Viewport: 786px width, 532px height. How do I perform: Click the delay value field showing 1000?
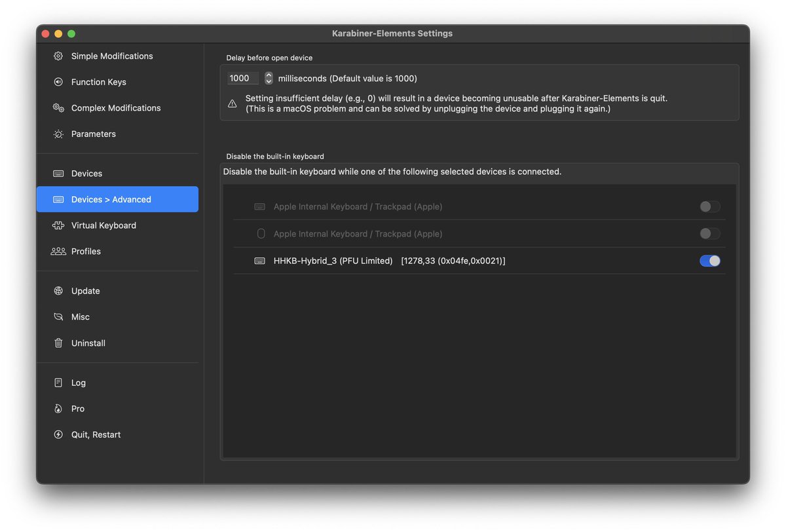tap(243, 78)
